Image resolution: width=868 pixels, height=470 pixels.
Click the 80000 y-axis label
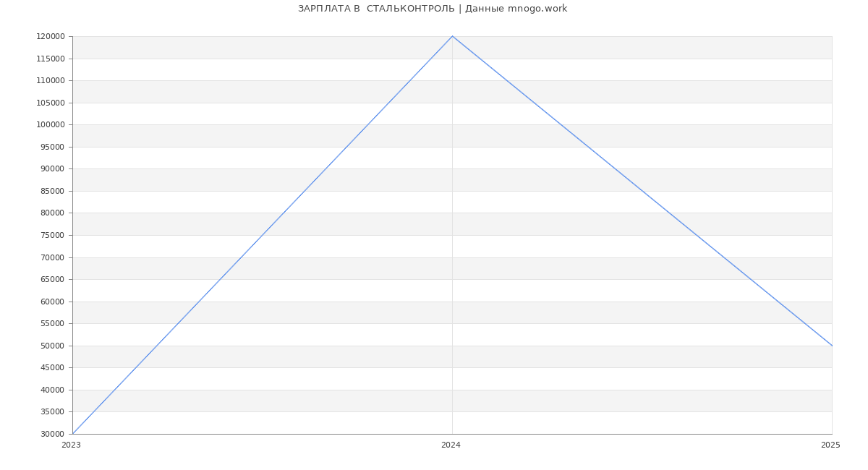(53, 213)
